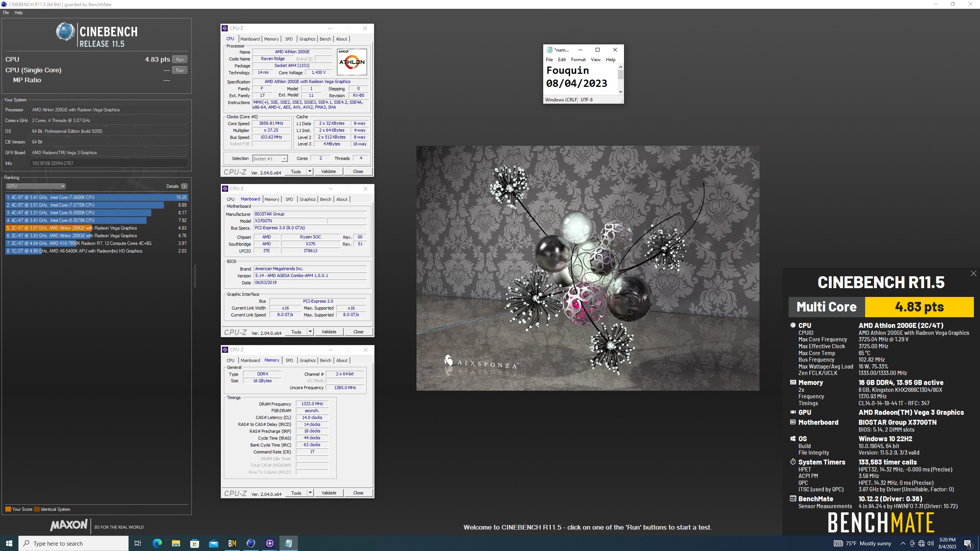980x551 pixels.
Task: Open the Windows Start menu
Action: 9,543
